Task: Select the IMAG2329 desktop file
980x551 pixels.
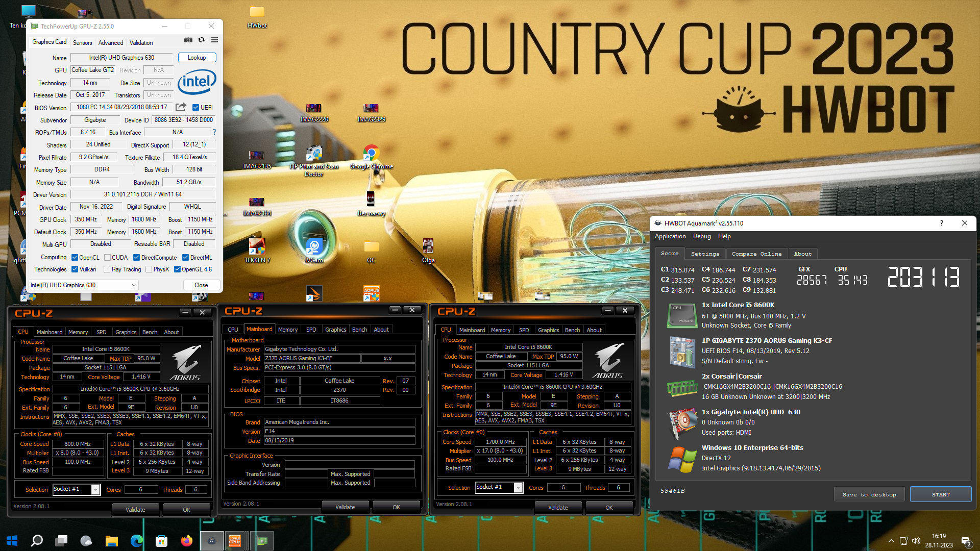Action: click(371, 113)
